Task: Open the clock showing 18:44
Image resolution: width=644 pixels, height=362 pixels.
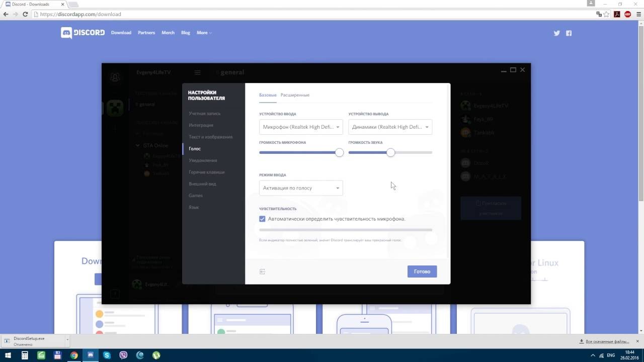Action: pyautogui.click(x=629, y=355)
